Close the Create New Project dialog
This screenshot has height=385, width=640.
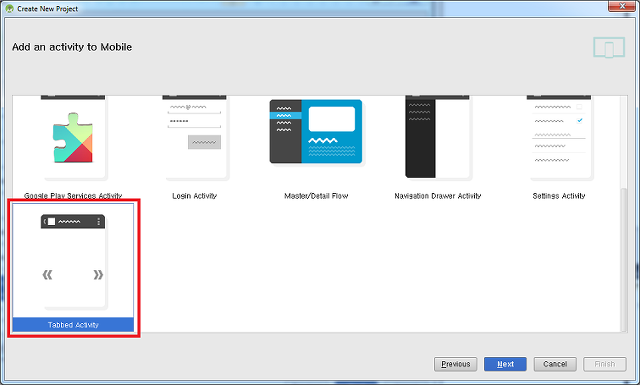[x=622, y=6]
